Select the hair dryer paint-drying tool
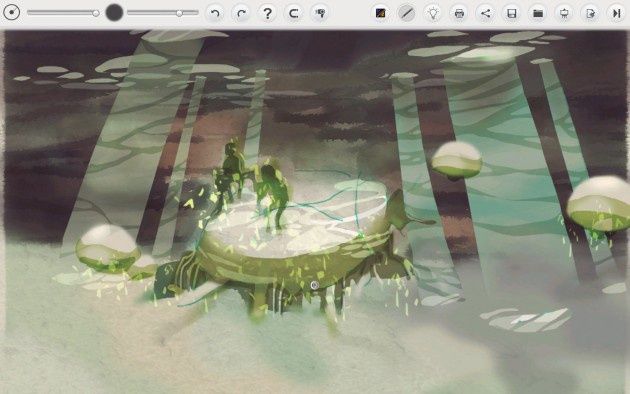The image size is (630, 394). point(320,13)
